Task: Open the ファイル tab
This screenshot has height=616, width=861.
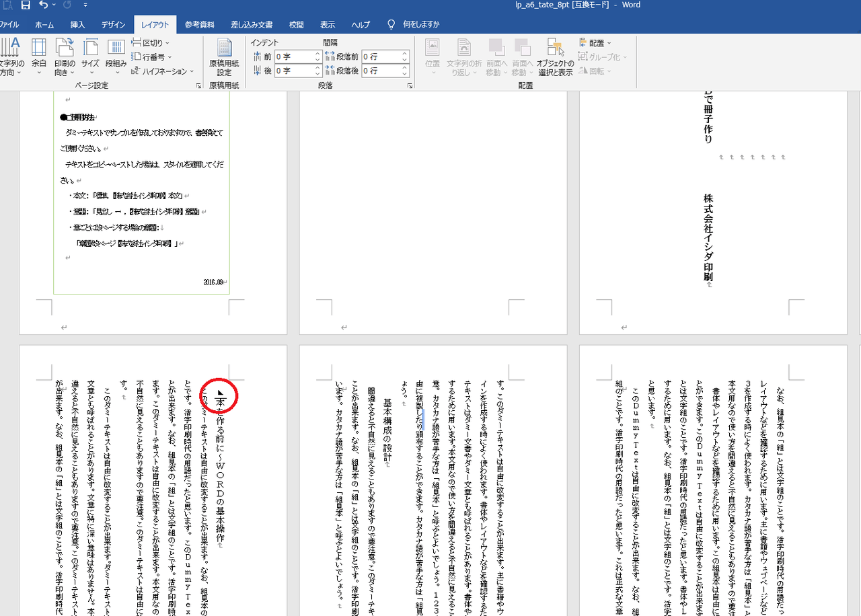Action: click(x=9, y=25)
